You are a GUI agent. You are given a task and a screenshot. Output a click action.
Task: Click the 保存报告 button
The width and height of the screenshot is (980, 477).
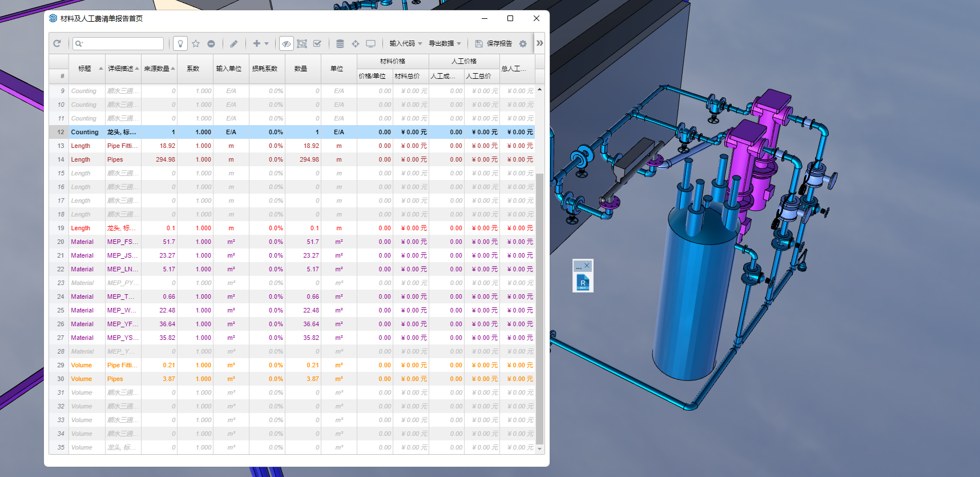pos(494,43)
